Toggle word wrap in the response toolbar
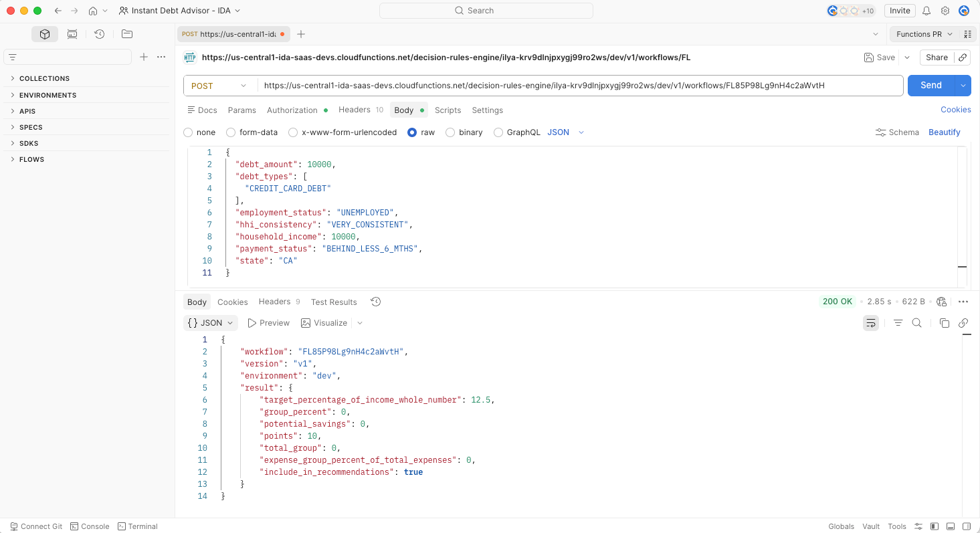Viewport: 980px width, 533px height. click(870, 323)
